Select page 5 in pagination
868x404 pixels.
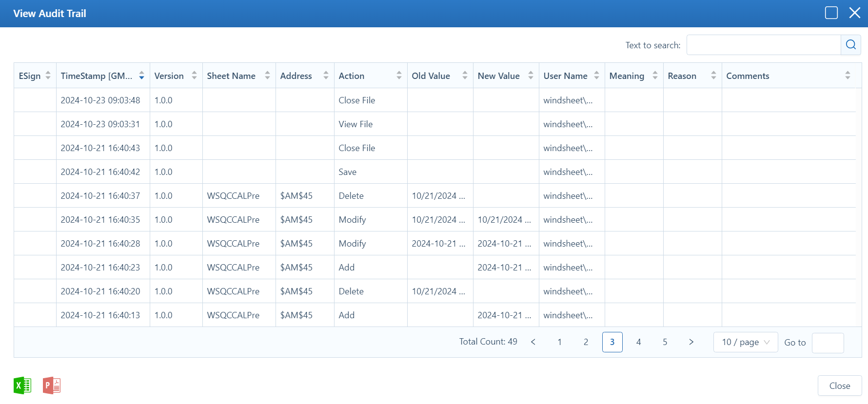pos(665,342)
